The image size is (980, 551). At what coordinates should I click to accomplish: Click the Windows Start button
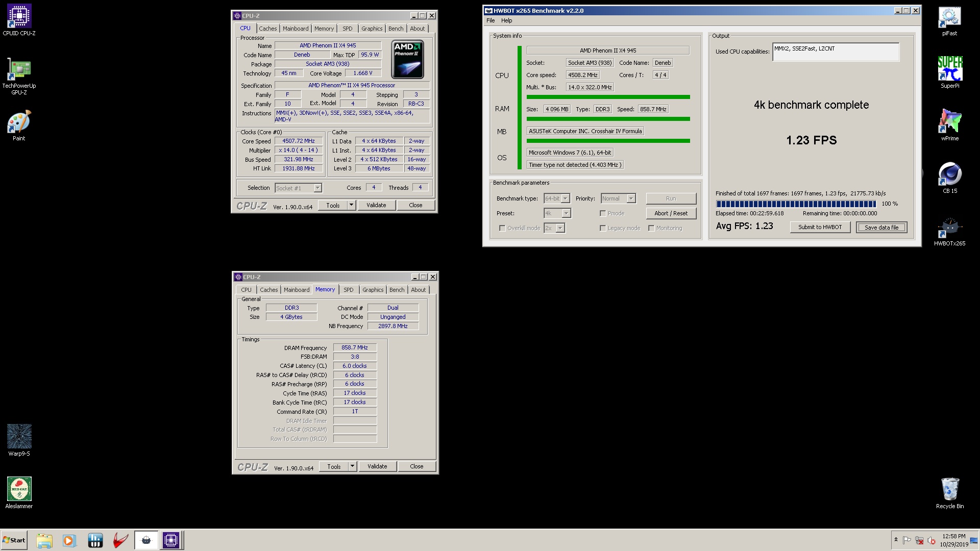coord(14,540)
